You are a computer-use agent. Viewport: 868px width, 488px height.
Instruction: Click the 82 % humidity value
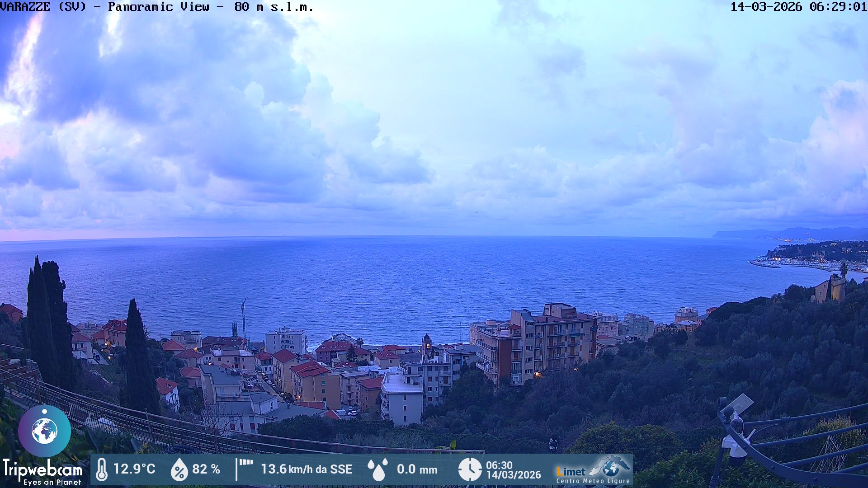point(206,469)
